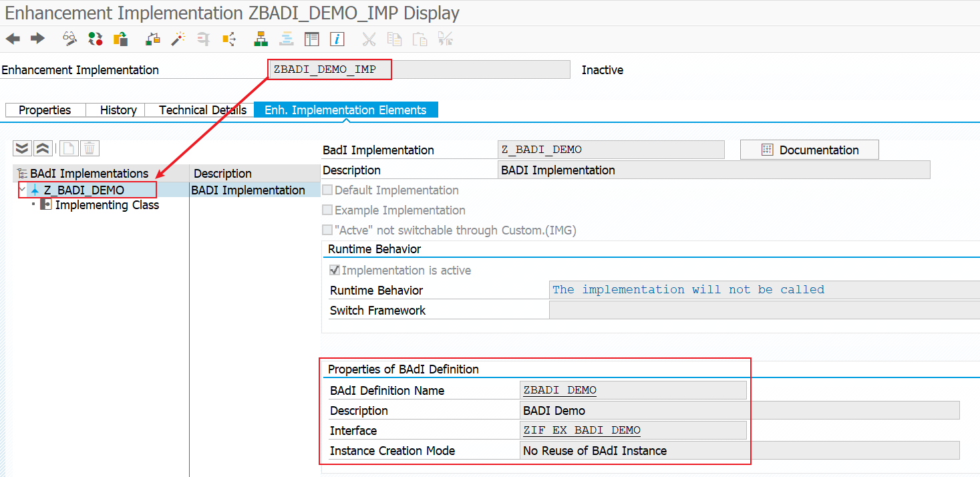Viewport: 980px width, 477px height.
Task: Click Collapse All double-up-chevron button
Action: [42, 148]
